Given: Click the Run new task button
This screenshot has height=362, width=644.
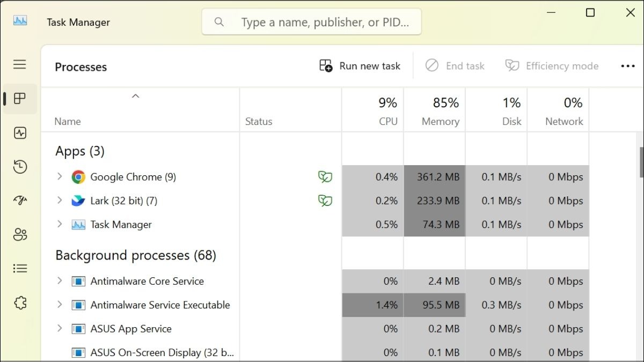Looking at the screenshot, I should pos(360,66).
